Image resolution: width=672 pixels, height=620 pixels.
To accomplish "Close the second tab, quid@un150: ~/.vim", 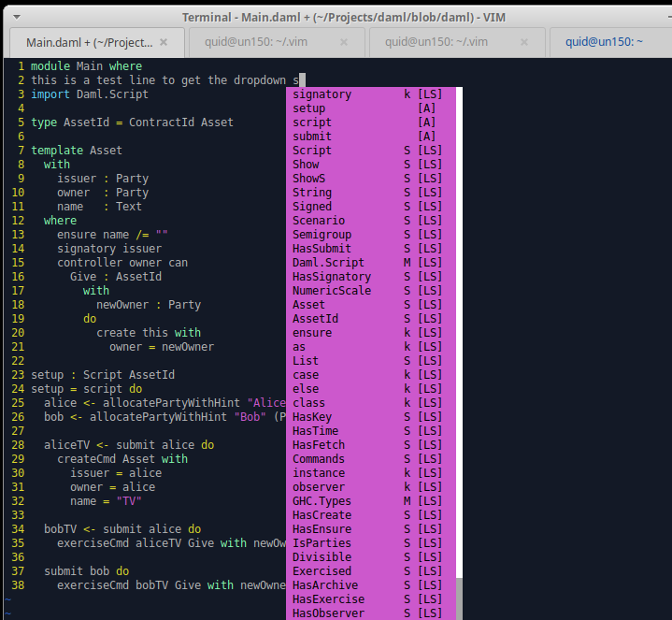I will coord(344,42).
